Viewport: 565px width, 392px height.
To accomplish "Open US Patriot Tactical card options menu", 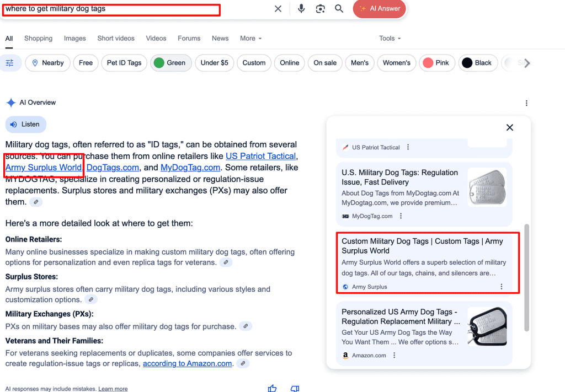I will 408,147.
